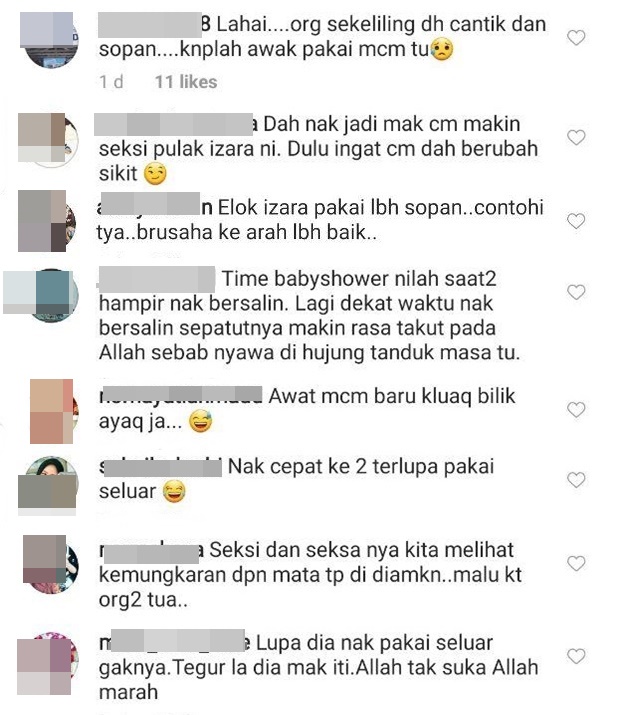Like the comment 'Lahai....org sekeliling dh cantik'
This screenshot has height=715, width=619.
click(x=576, y=37)
